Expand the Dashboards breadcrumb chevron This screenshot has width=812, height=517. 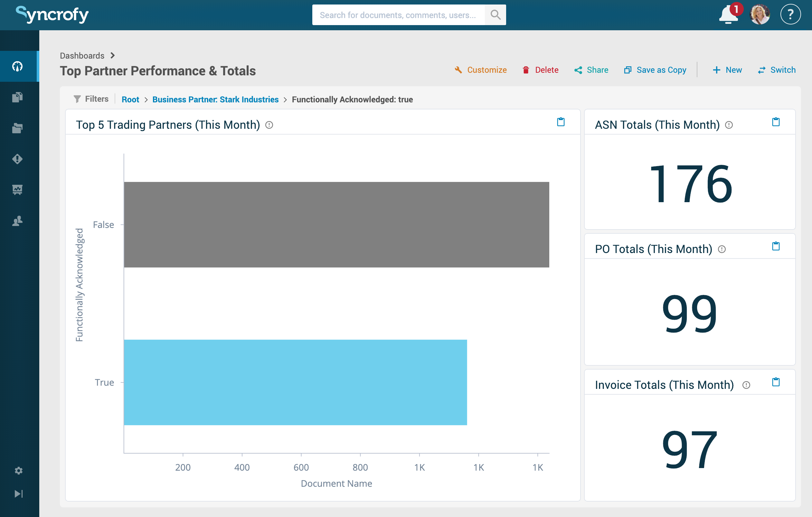(x=113, y=55)
